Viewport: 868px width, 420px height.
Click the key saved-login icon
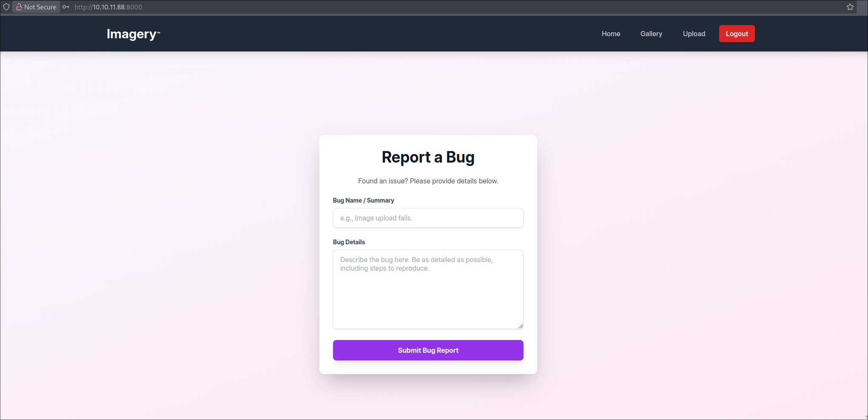(66, 7)
